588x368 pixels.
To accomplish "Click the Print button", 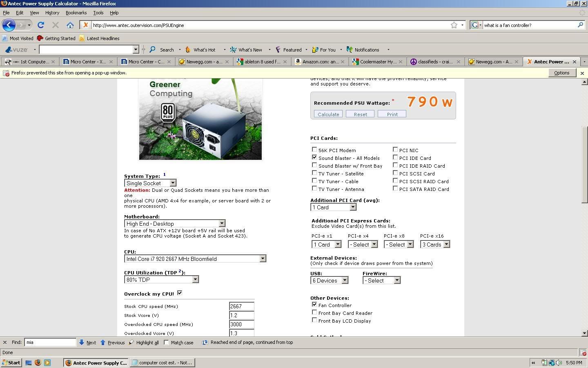I will pos(392,114).
